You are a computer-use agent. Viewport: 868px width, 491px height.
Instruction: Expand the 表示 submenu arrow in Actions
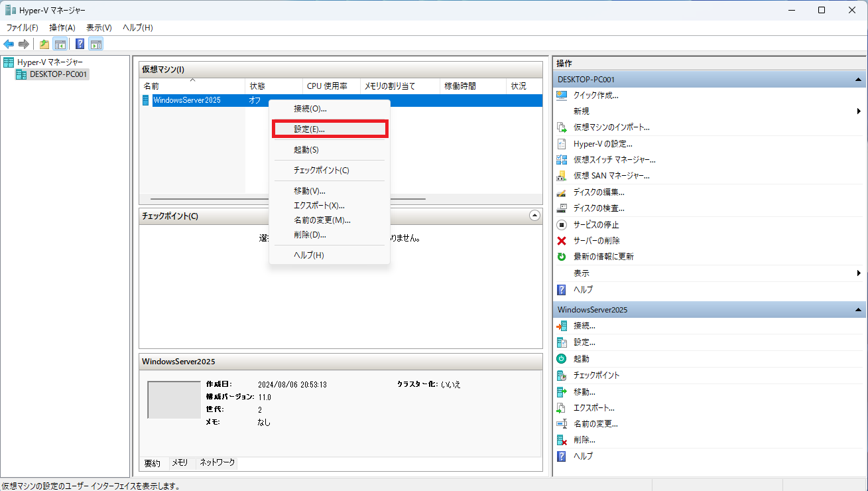coord(859,273)
